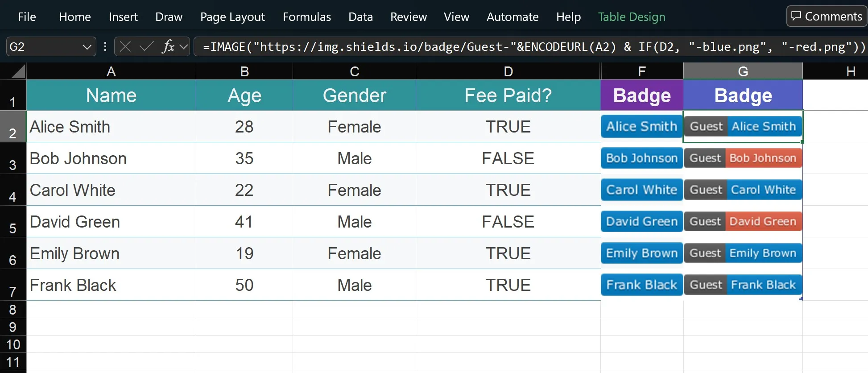Click the Guest Alice Smith badge image
This screenshot has width=868, height=373.
[x=743, y=126]
